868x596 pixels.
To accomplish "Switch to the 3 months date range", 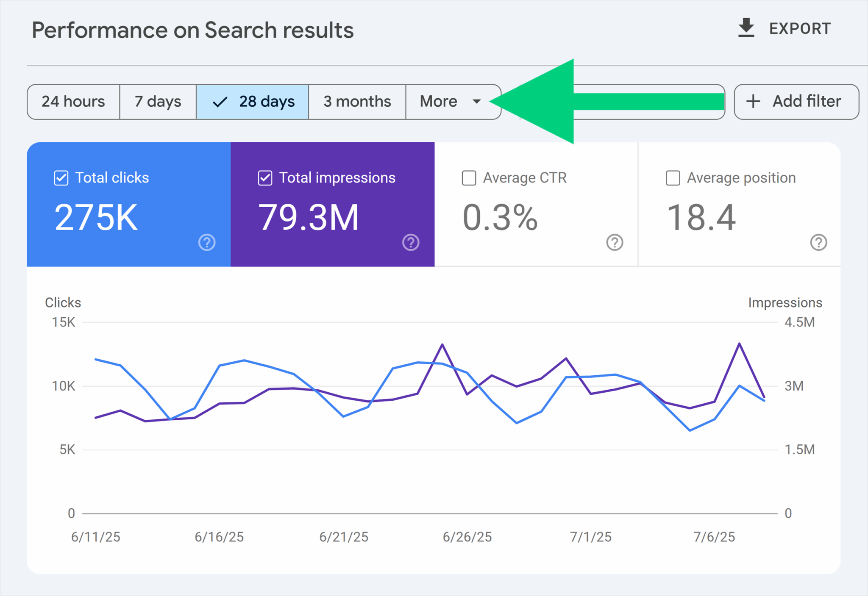I will pyautogui.click(x=357, y=102).
